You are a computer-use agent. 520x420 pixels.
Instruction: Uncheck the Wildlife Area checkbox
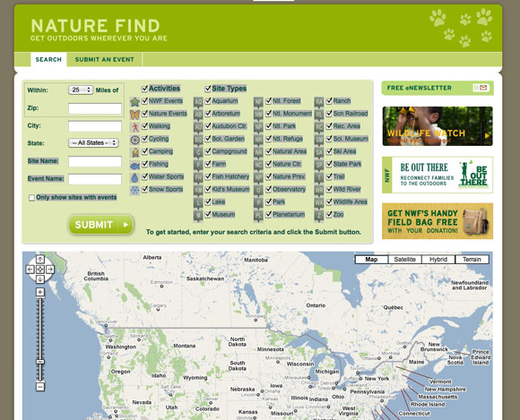click(x=329, y=201)
